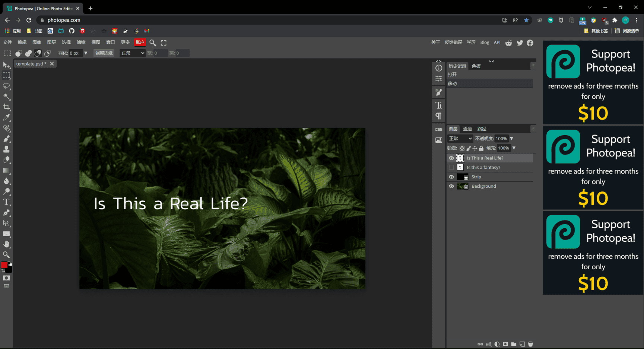The height and width of the screenshot is (349, 644).
Task: Expand the opacity slider arrow
Action: pos(511,139)
